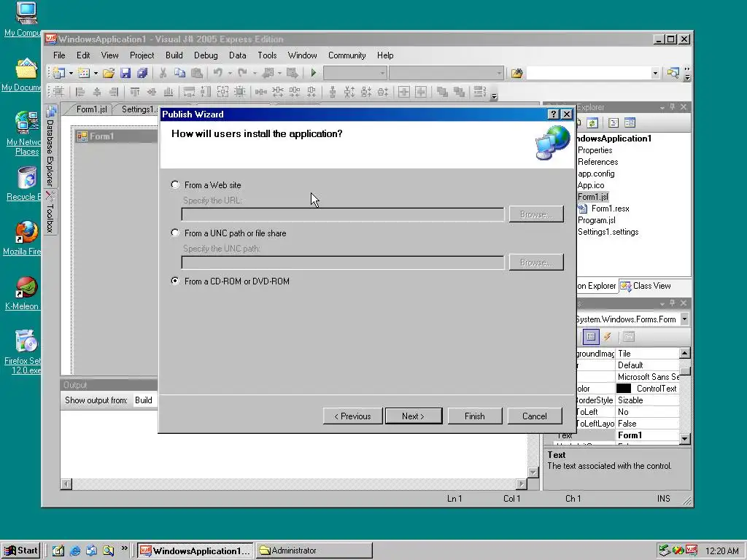Click the Specify the URL input field
This screenshot has height=560, width=747.
click(343, 214)
